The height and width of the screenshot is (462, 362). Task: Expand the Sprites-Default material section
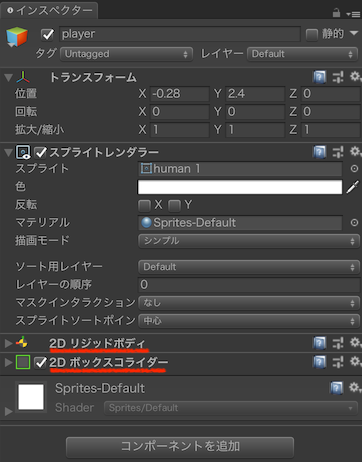pos(9,412)
